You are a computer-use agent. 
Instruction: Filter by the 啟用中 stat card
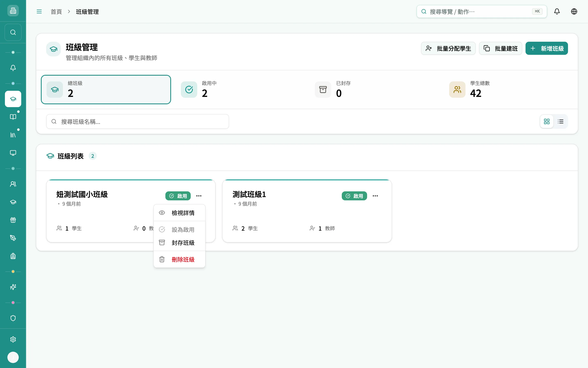240,90
